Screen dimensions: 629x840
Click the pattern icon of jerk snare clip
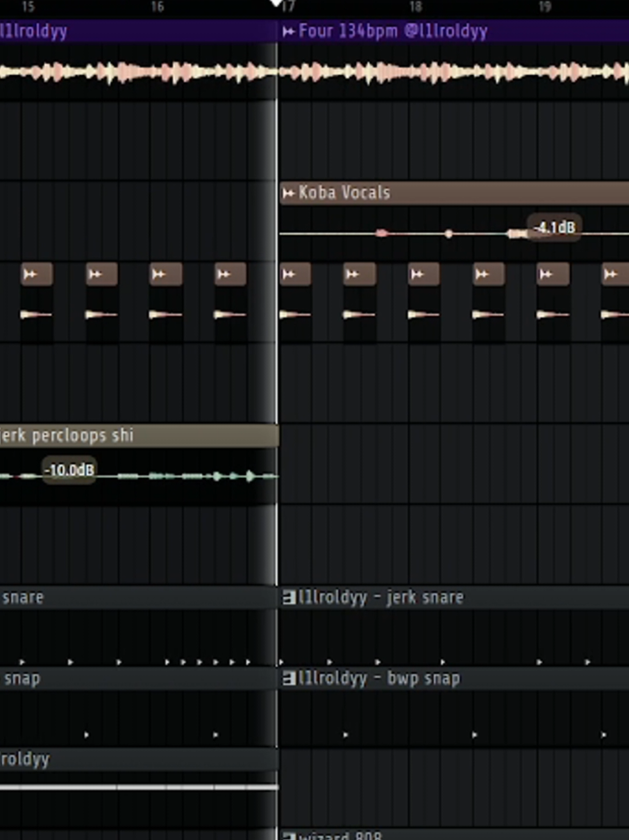click(x=289, y=598)
